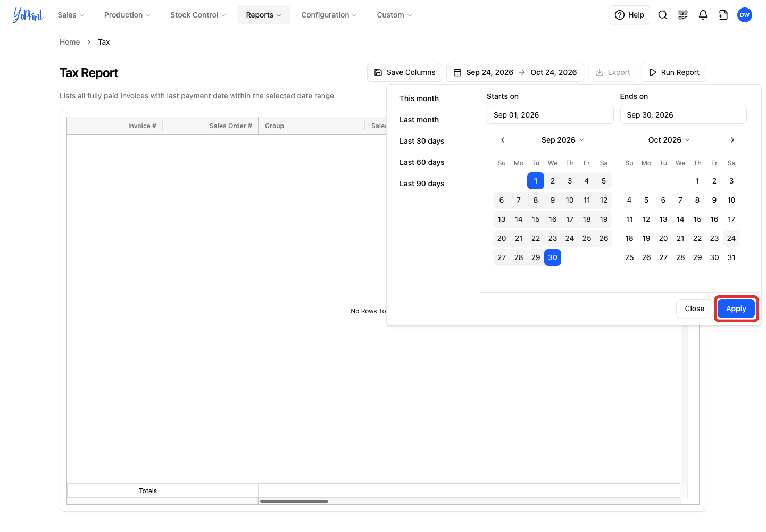Click the Starts on date field
This screenshot has height=532, width=766.
(550, 115)
